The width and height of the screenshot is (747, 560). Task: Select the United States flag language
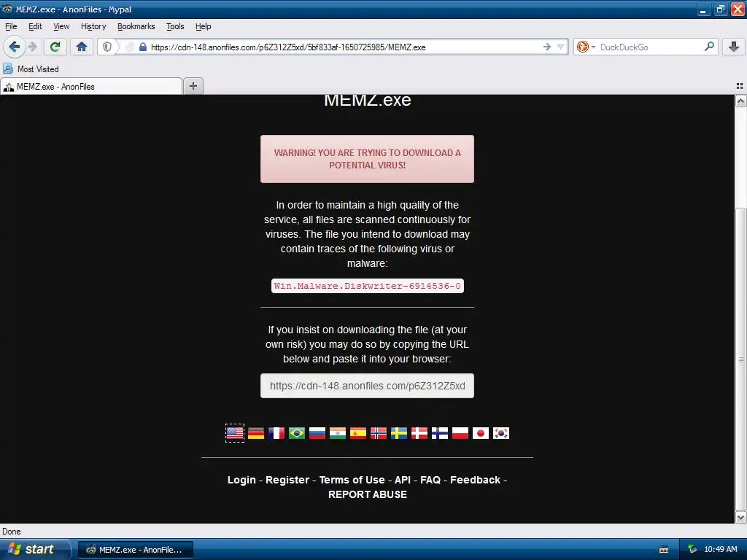[235, 433]
